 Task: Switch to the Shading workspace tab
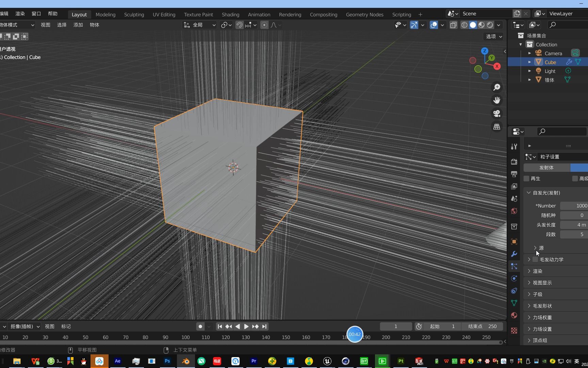(230, 14)
